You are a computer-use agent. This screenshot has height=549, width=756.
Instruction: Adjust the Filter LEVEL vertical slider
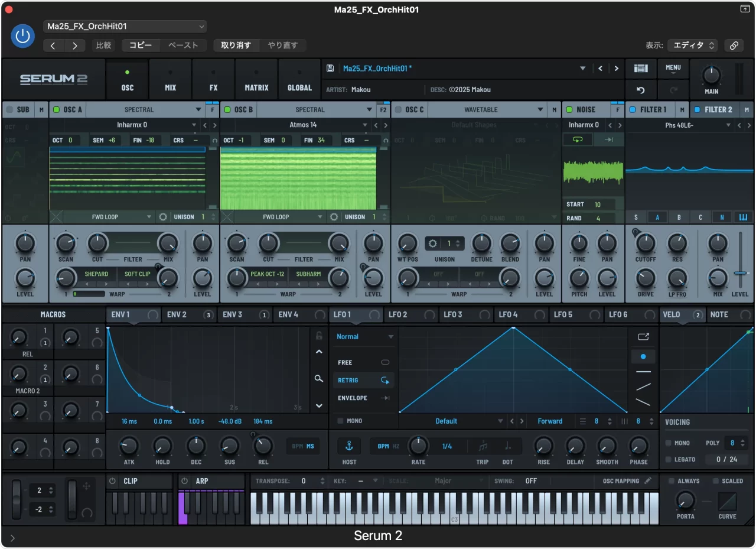click(741, 272)
